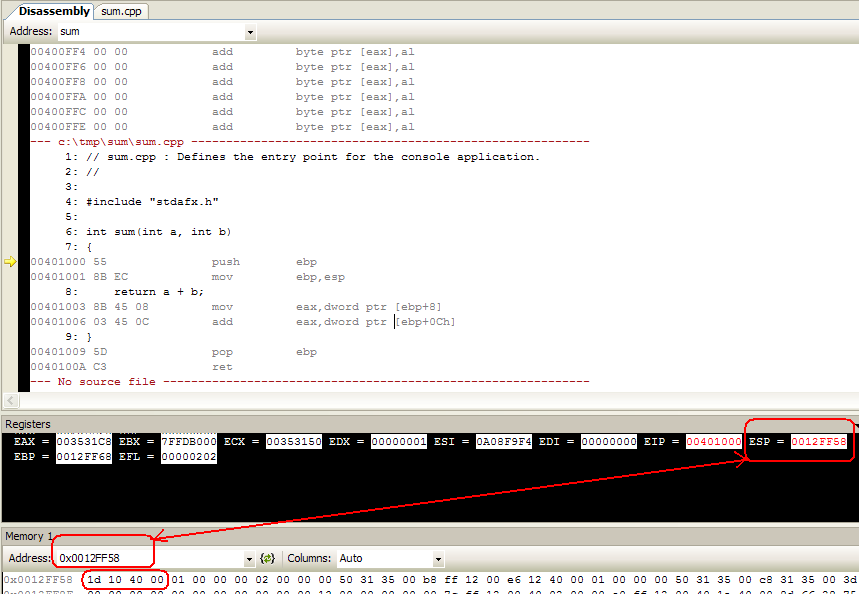859x594 pixels.
Task: Open the disassembly Address dropdown arrow
Action: [250, 32]
